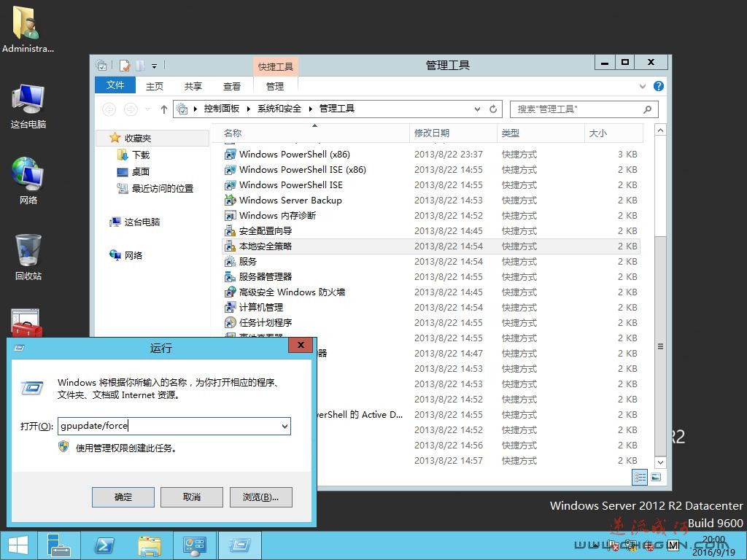Sort by the 修改日期 column header
Screen dimensions: 747x560
[453, 133]
